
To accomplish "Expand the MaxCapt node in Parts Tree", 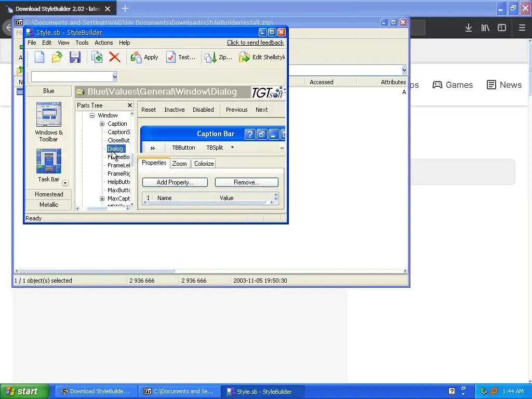I will point(102,198).
